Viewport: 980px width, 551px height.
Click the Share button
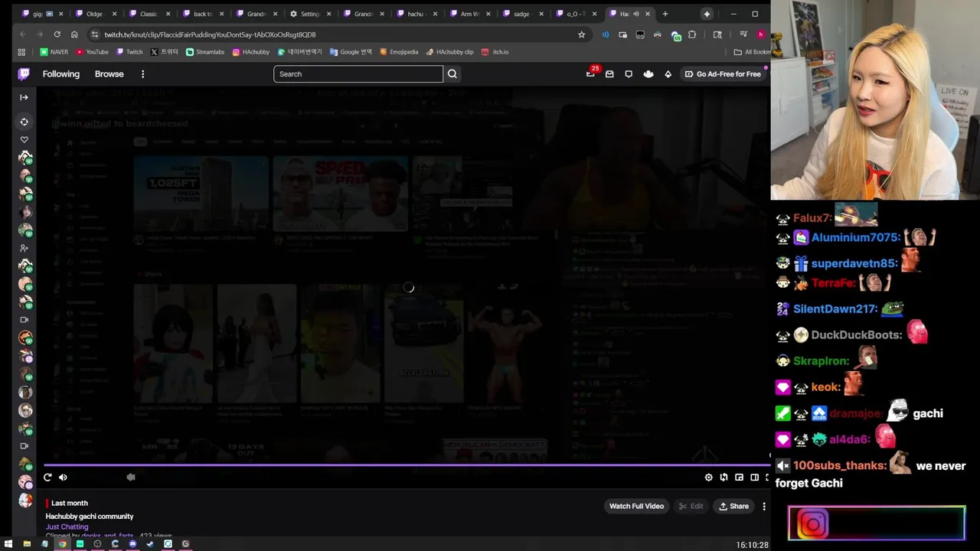click(x=733, y=506)
